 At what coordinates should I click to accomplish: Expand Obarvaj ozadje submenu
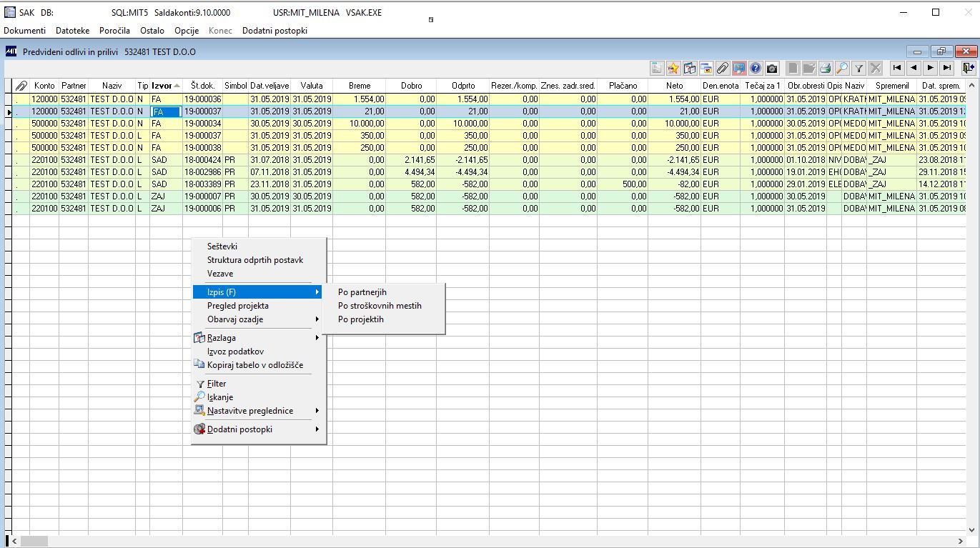click(x=259, y=319)
